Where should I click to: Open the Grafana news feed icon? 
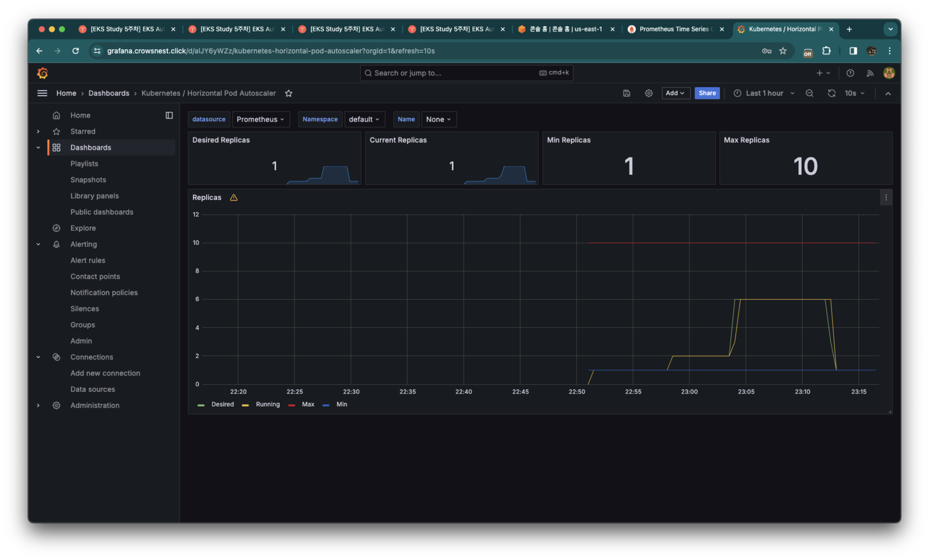pyautogui.click(x=870, y=73)
